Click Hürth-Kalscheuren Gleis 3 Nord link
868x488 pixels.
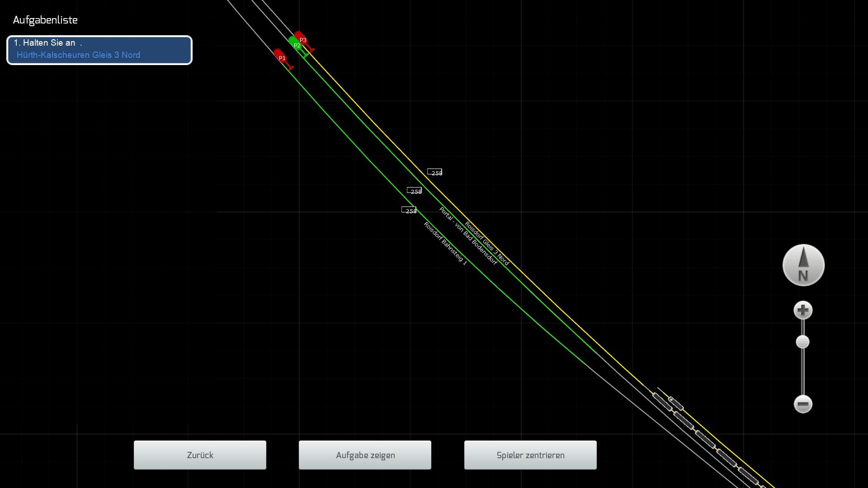78,55
